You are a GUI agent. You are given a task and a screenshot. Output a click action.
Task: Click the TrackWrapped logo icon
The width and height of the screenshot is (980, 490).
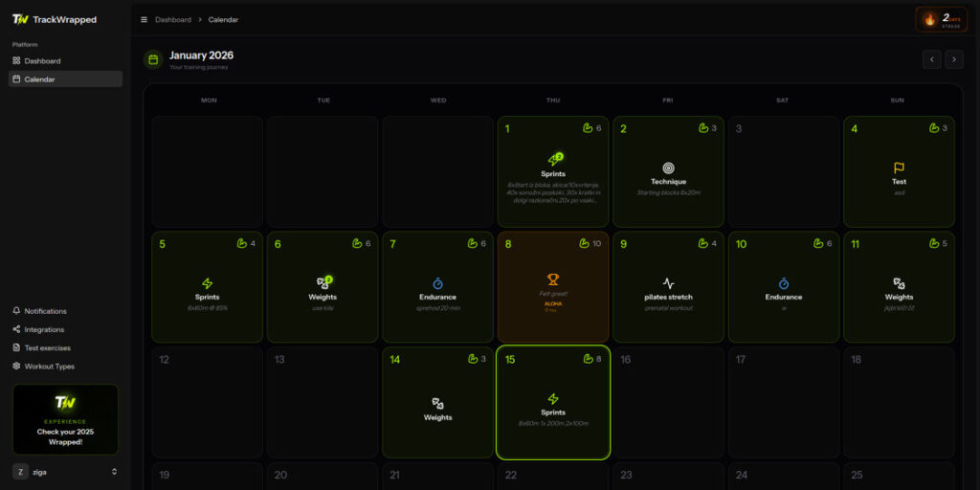(x=19, y=19)
